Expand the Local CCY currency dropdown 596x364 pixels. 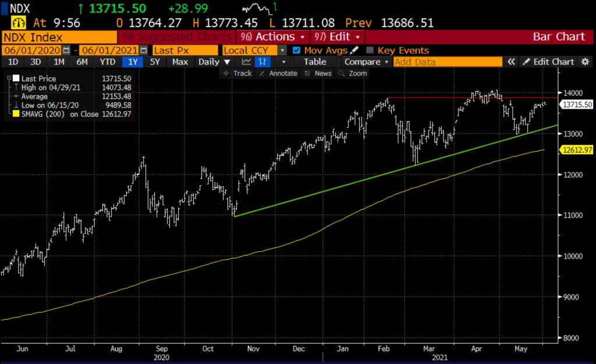point(282,51)
